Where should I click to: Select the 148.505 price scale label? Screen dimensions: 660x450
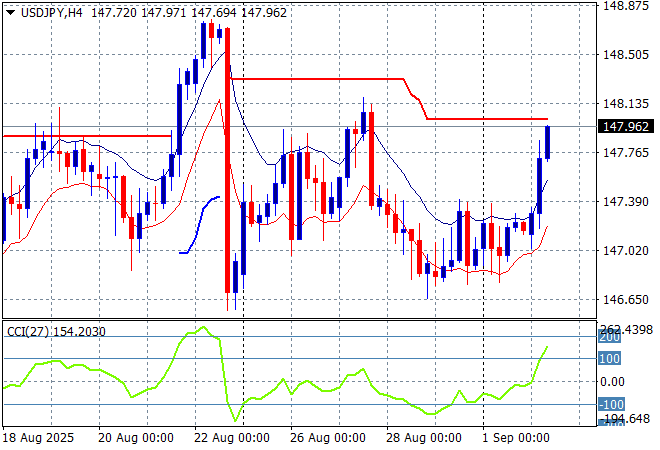pyautogui.click(x=626, y=55)
